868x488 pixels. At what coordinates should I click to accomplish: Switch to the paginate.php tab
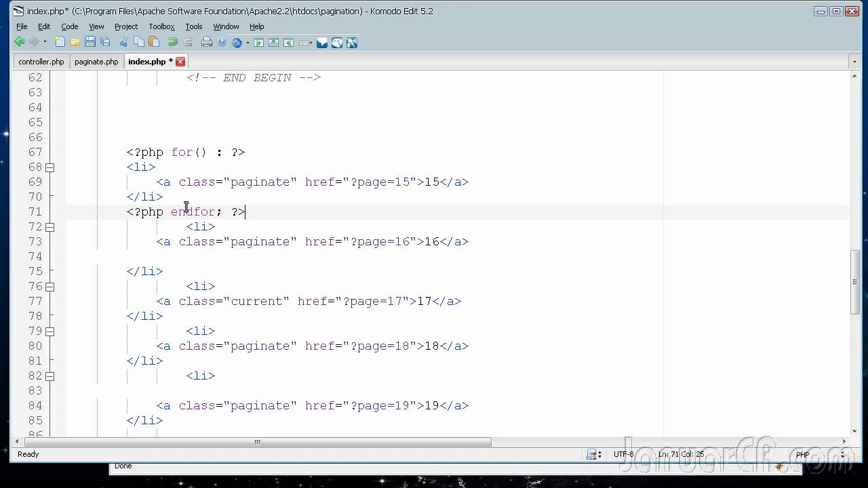click(96, 62)
